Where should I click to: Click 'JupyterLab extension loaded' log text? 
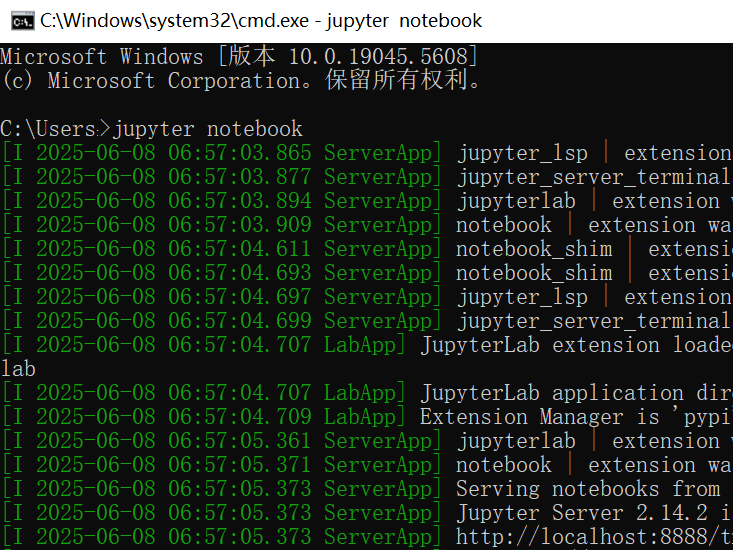point(576,345)
